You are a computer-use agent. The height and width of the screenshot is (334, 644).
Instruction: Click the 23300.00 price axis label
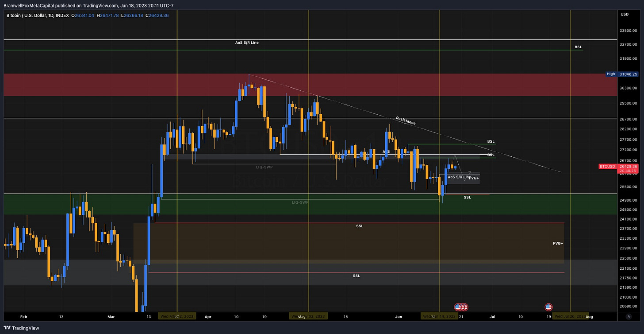pyautogui.click(x=629, y=238)
